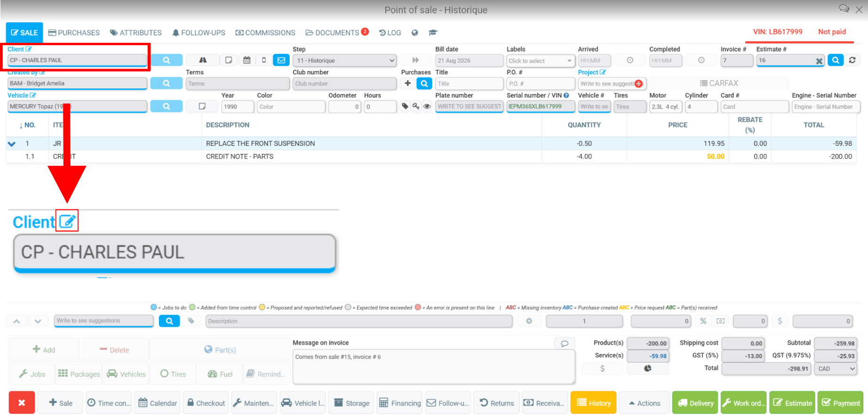868x417 pixels.
Task: Open the COMMISSIONS tab
Action: [x=266, y=32]
